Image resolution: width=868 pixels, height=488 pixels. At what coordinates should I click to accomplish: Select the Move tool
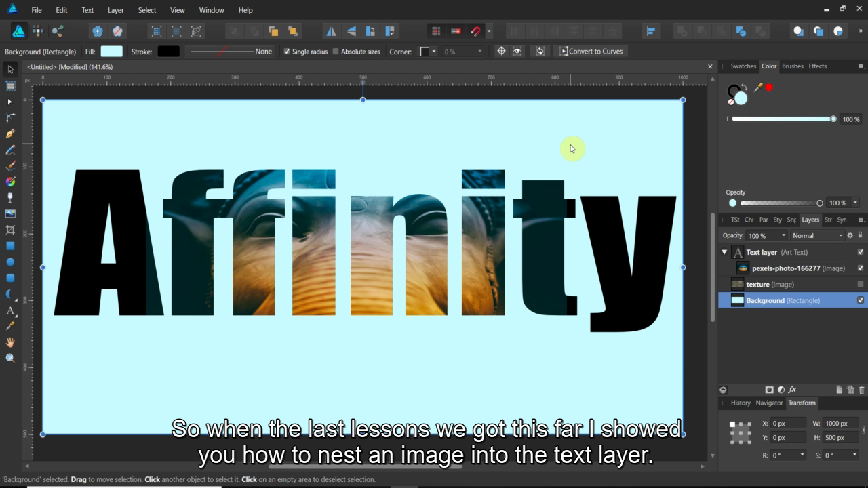point(10,69)
